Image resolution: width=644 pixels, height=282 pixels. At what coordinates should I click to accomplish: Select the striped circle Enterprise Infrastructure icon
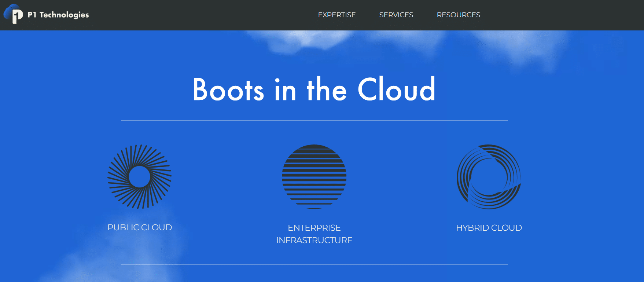314,177
